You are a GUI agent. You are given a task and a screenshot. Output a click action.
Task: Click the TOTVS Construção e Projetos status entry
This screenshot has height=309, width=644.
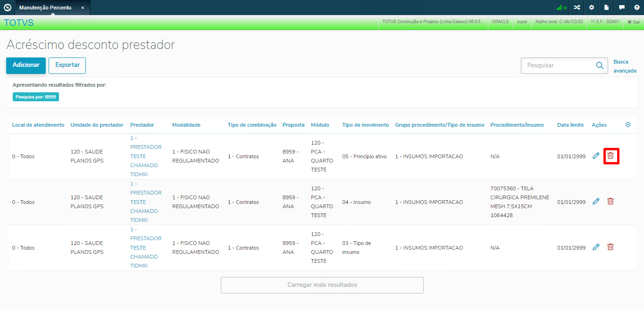433,22
